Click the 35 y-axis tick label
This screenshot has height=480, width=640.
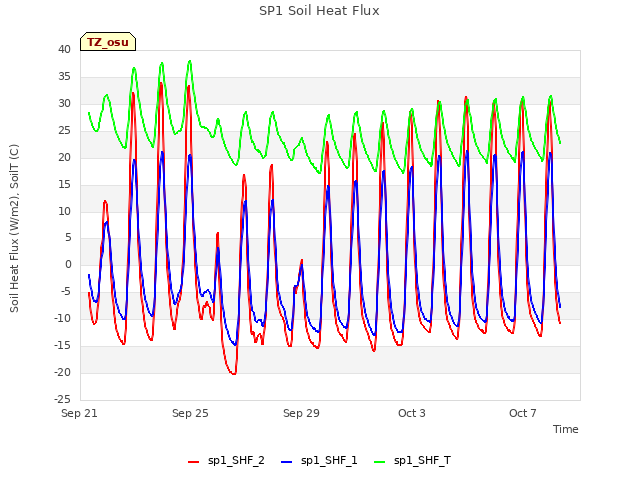(64, 77)
